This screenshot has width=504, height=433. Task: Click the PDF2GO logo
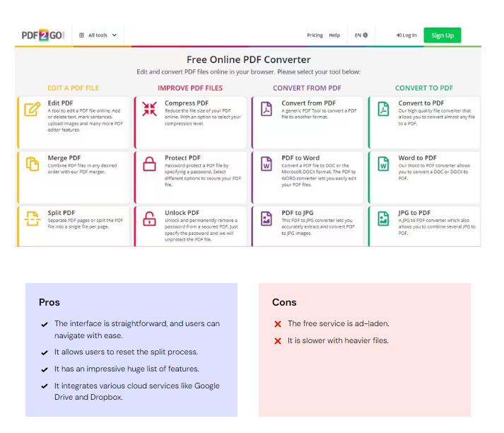point(43,35)
